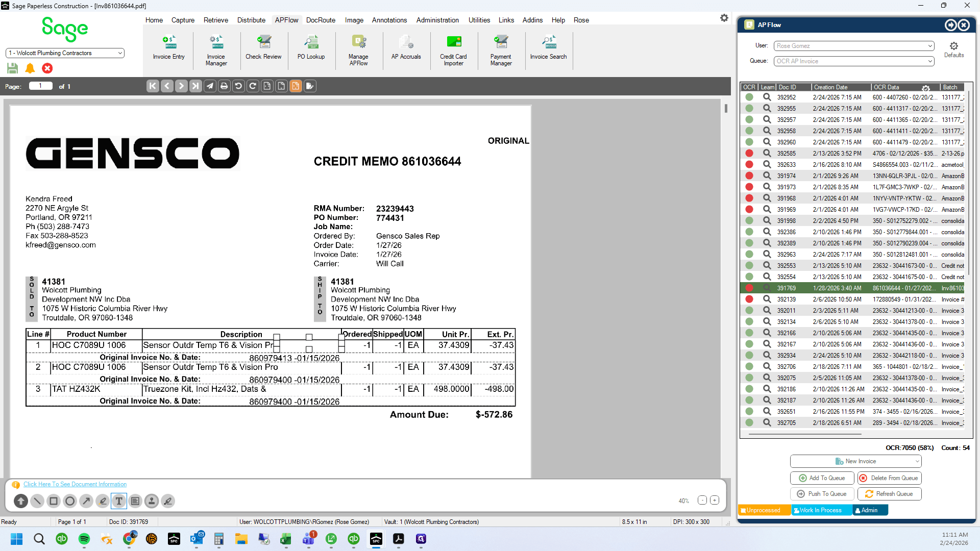Select queue row with Doc ID 392952
The image size is (980, 551).
point(853,97)
